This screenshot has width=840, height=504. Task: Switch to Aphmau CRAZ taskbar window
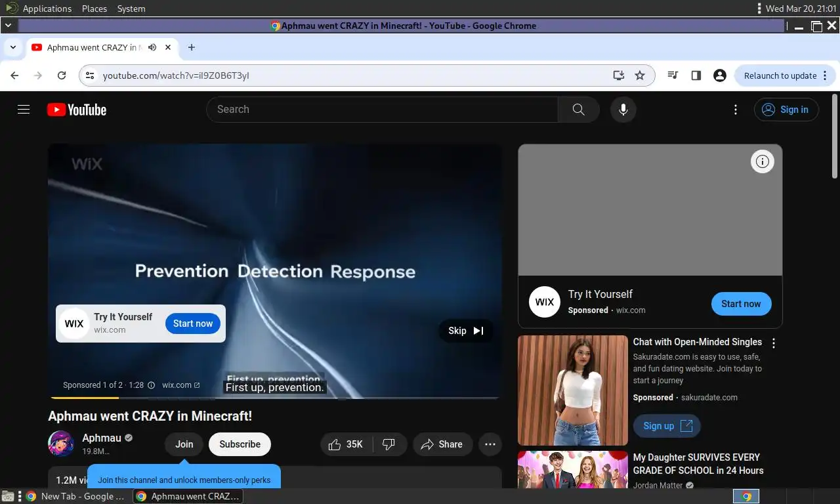[188, 496]
